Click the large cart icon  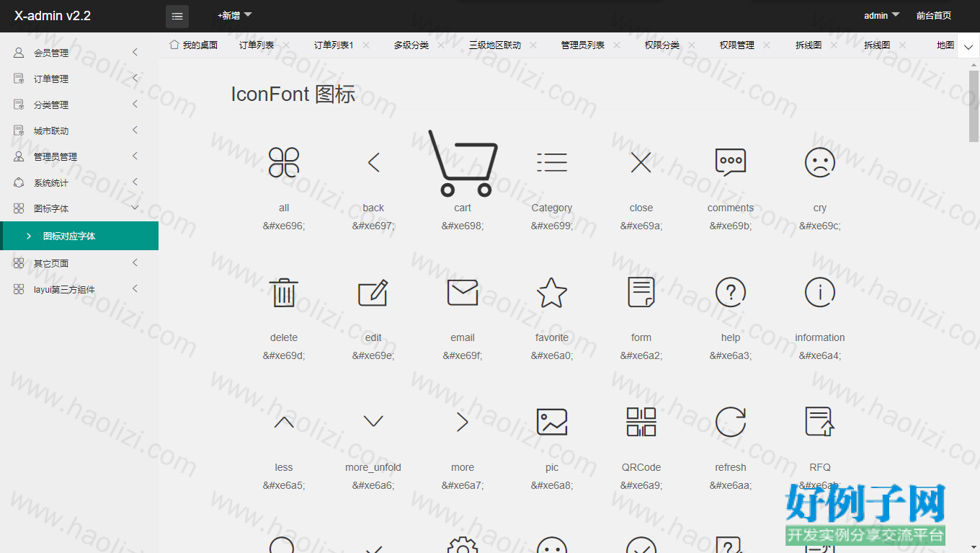click(x=463, y=163)
